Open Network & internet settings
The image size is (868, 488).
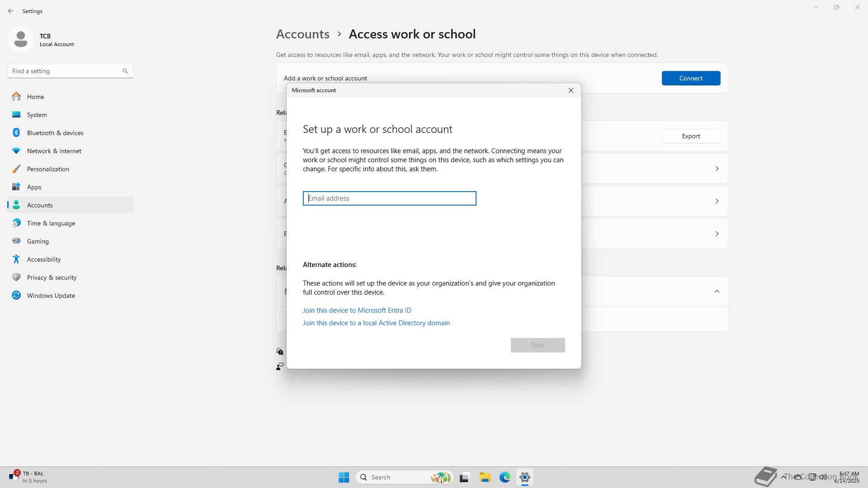coord(54,151)
